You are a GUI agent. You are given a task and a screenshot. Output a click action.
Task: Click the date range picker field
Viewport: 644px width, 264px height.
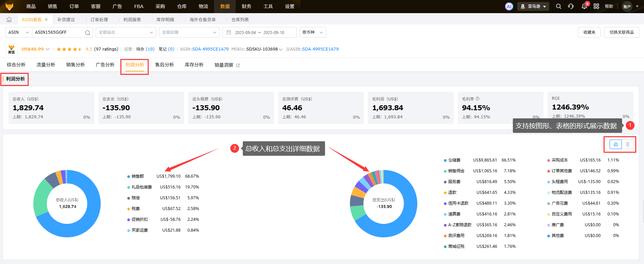tap(259, 32)
